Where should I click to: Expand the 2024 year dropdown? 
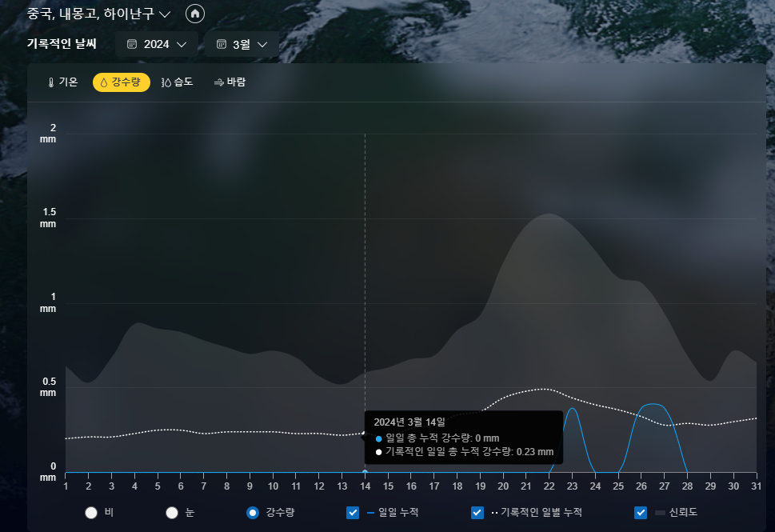(x=182, y=44)
